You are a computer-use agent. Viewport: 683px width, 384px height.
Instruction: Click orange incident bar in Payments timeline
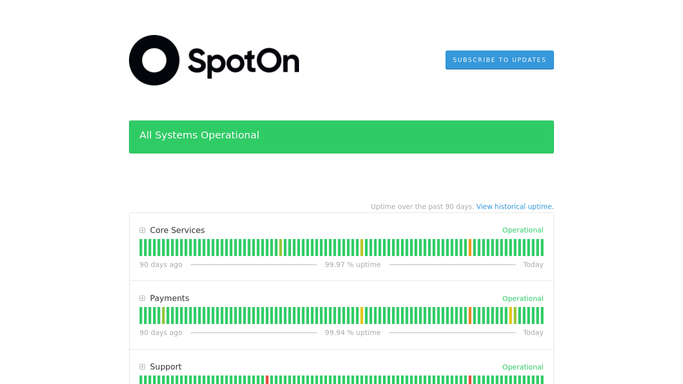click(x=470, y=316)
